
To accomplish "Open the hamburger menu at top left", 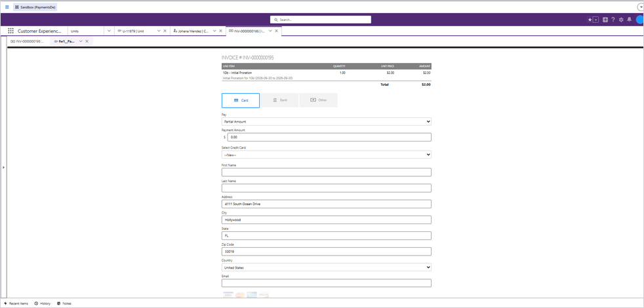I will [7, 7].
